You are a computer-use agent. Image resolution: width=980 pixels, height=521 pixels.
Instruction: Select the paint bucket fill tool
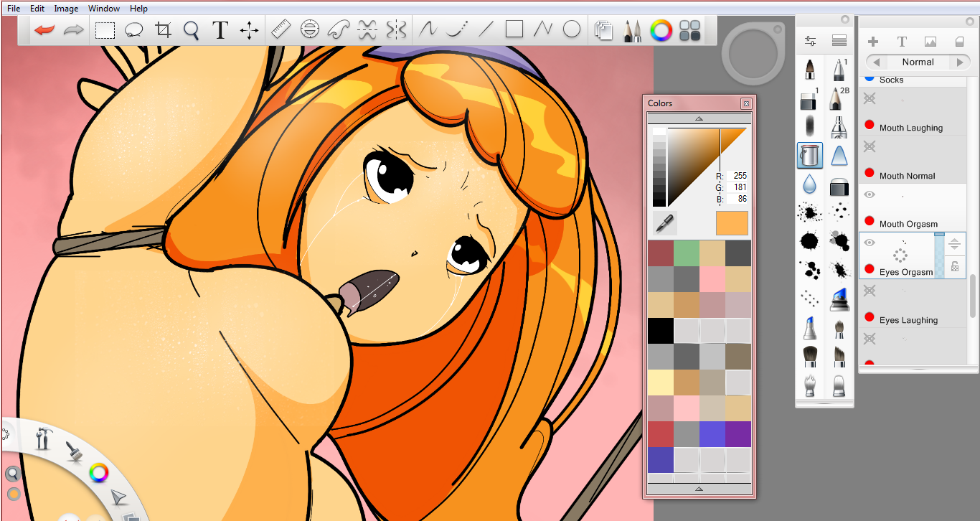coord(810,155)
